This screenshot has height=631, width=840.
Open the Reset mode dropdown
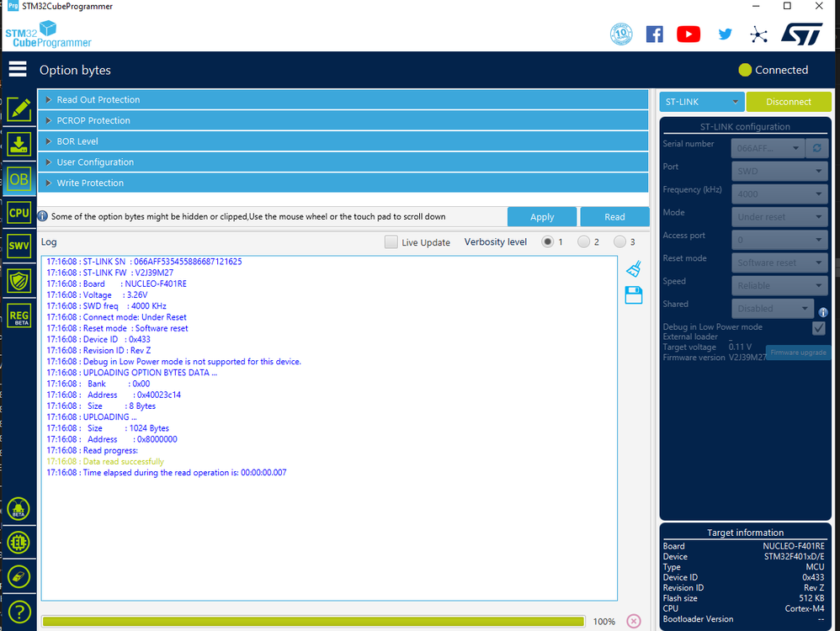779,262
